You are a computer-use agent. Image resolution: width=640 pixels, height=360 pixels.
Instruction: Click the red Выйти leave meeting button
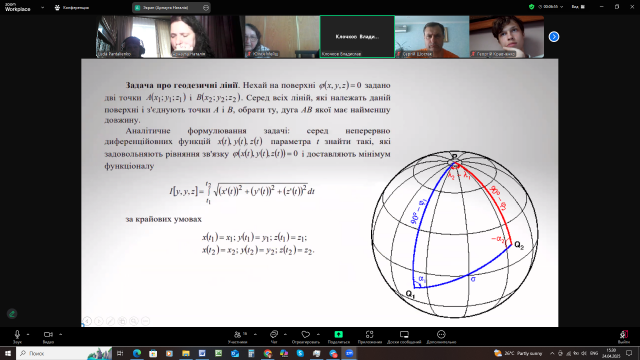point(623,337)
